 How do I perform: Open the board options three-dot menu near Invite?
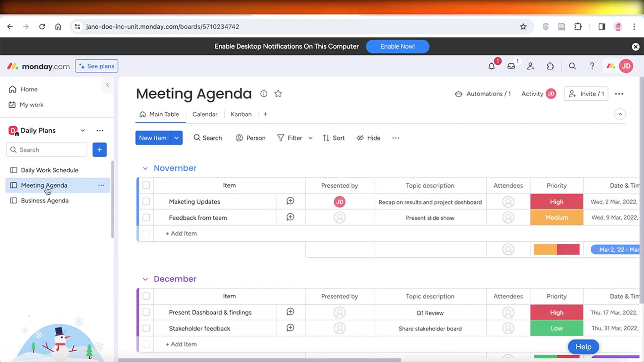click(619, 94)
